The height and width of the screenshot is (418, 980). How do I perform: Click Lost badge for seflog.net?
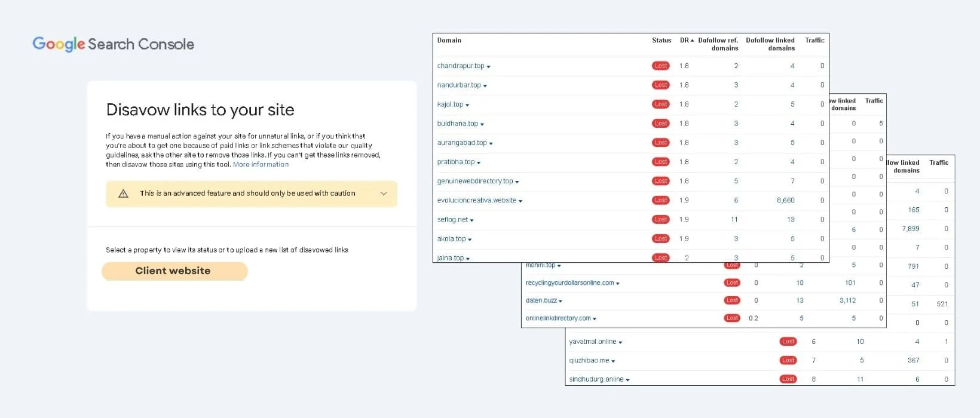pos(660,220)
